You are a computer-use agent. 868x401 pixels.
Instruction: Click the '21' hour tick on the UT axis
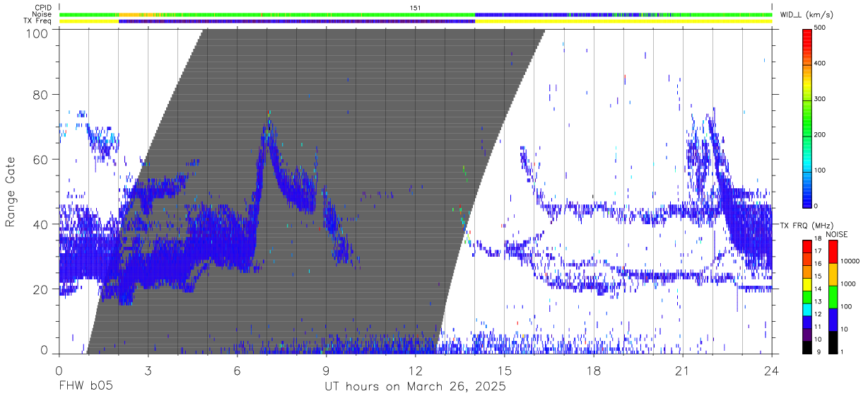[683, 371]
